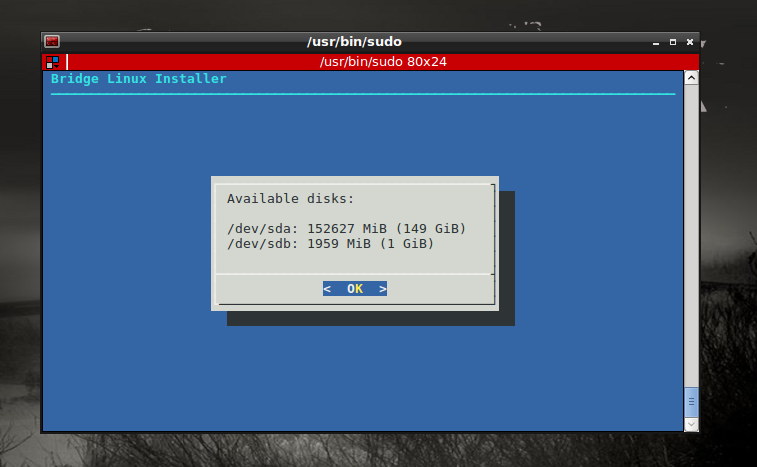This screenshot has height=467, width=757.
Task: Minimize the /usr/bin/sudo window
Action: [656, 42]
